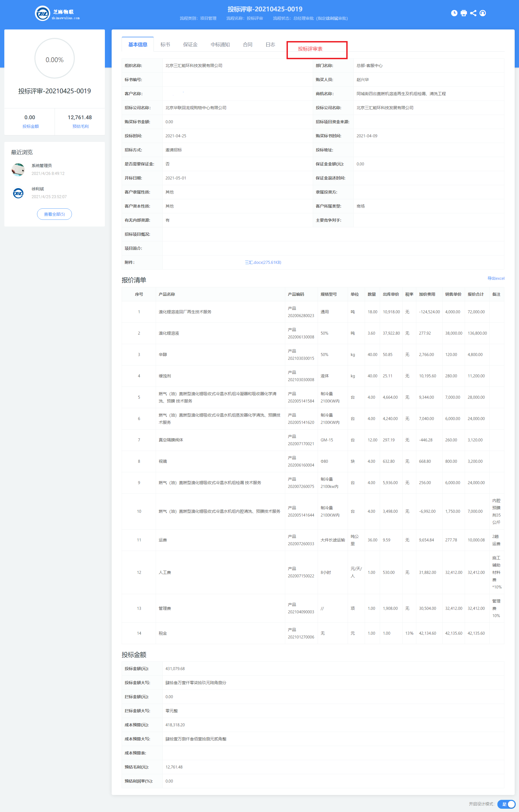Viewport: 519px width, 812px height.
Task: Click the clock history icon in header
Action: click(x=454, y=13)
